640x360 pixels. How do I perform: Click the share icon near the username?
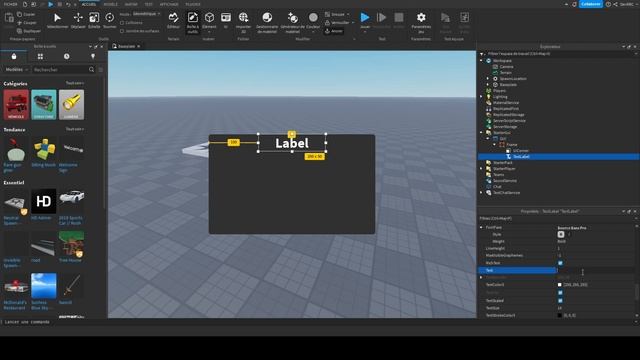pos(616,4)
